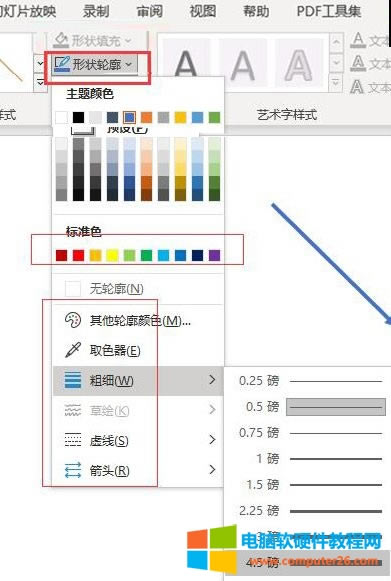Open the 形状轮廓 shape outline dropdown

click(95, 64)
